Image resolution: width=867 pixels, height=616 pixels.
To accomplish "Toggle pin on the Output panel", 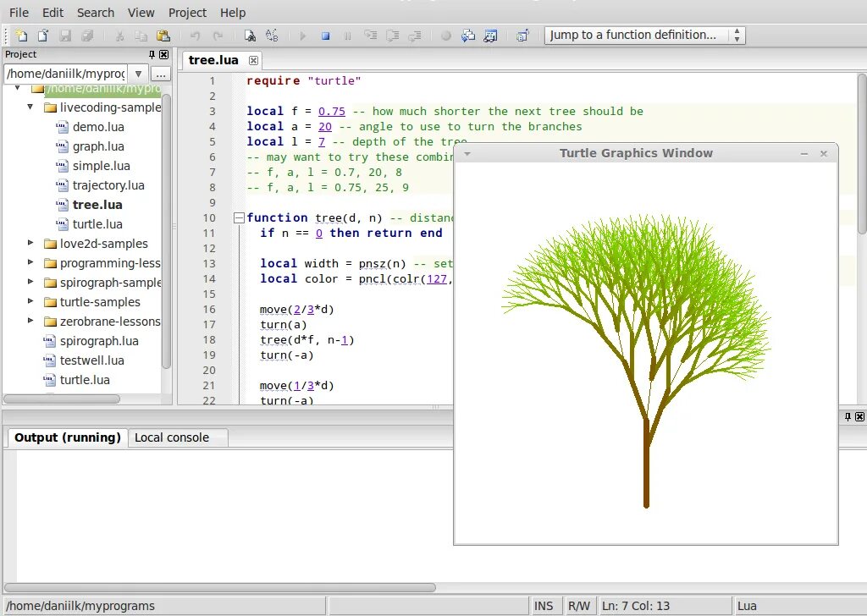I will click(x=848, y=416).
